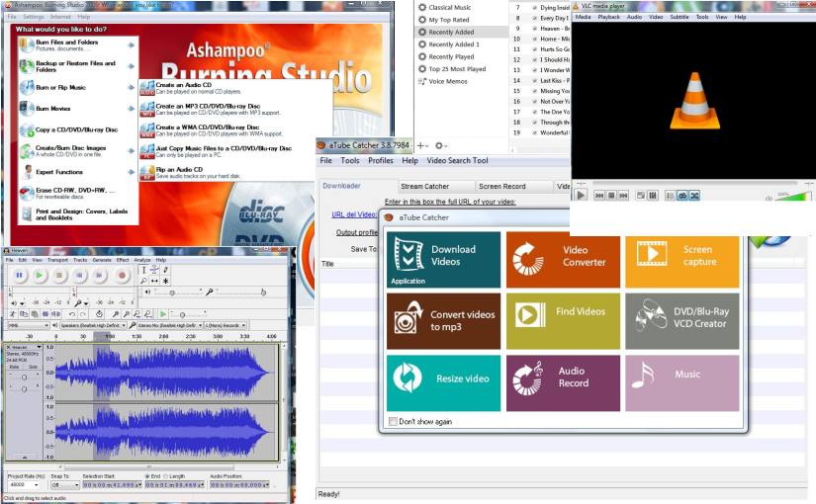Toggle Mute on the Heaven track
The width and height of the screenshot is (816, 504).
[x=14, y=367]
